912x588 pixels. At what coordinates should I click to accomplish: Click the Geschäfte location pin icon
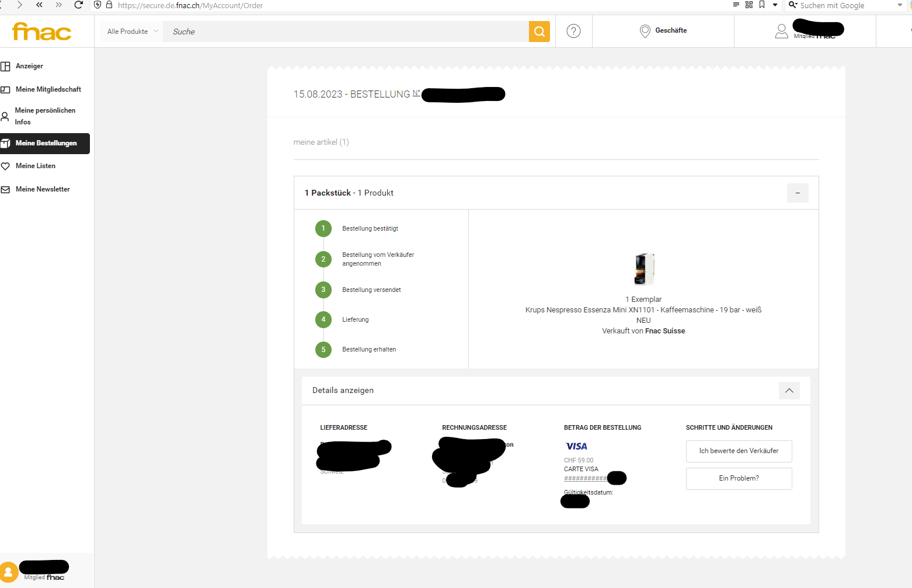click(x=645, y=31)
